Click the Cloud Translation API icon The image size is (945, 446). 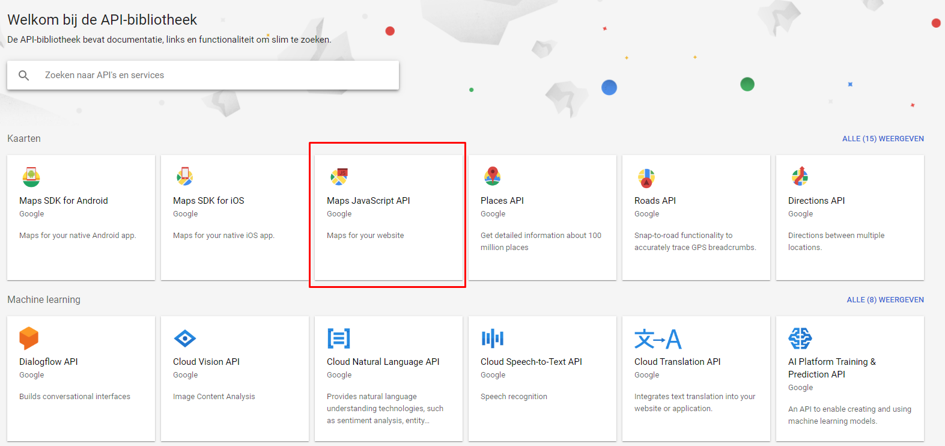coord(657,338)
